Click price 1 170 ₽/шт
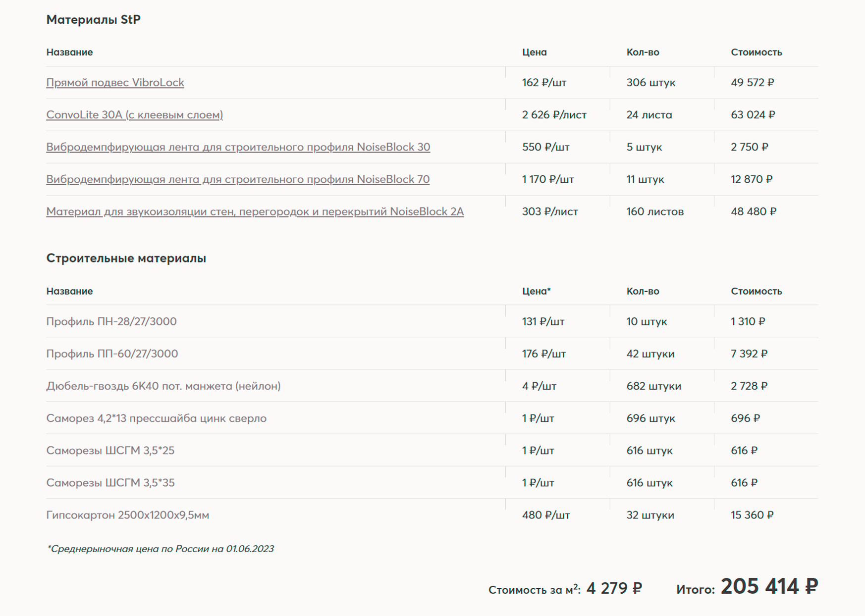 pos(547,179)
